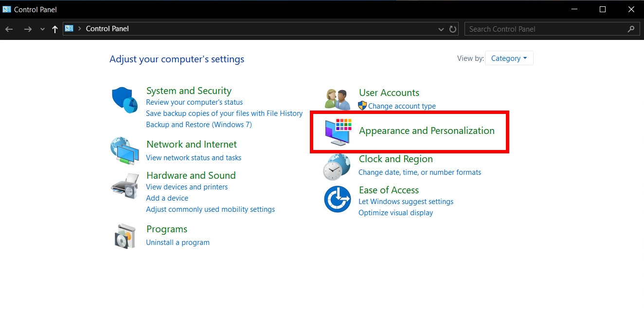Open the Hardware and Sound printer icon
This screenshot has height=317, width=644.
[x=125, y=186]
